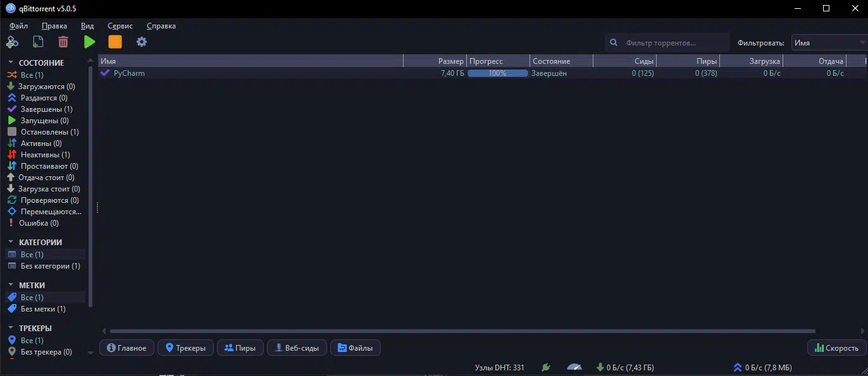Image resolution: width=868 pixels, height=376 pixels.
Task: Stop torrents with orange square icon
Action: pyautogui.click(x=115, y=42)
